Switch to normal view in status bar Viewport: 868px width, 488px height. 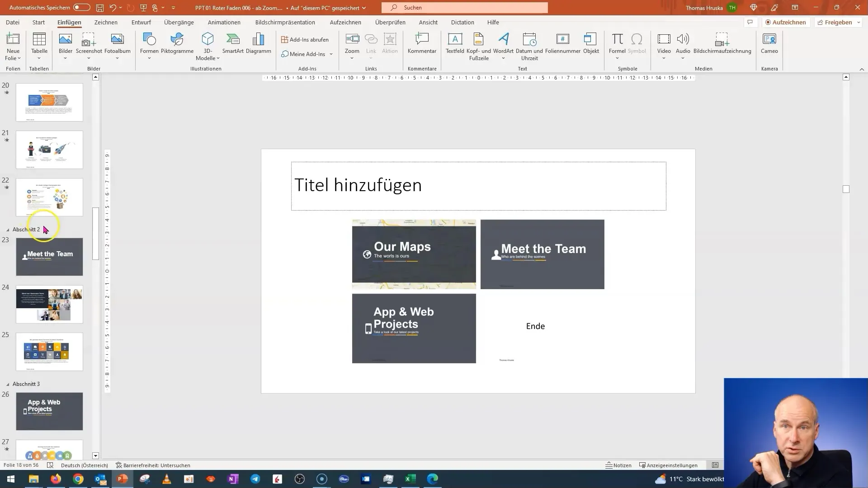(x=715, y=465)
